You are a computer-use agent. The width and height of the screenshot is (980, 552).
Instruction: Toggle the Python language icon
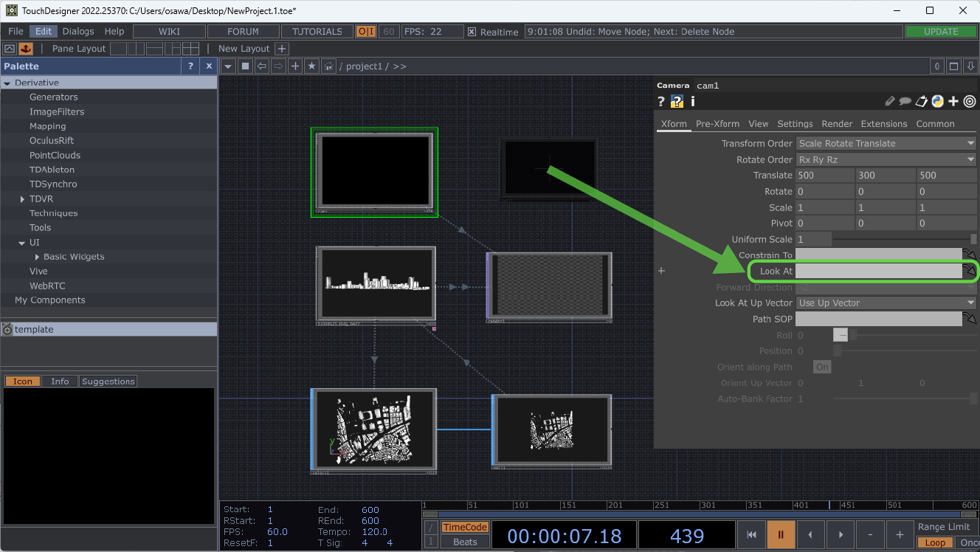[938, 102]
